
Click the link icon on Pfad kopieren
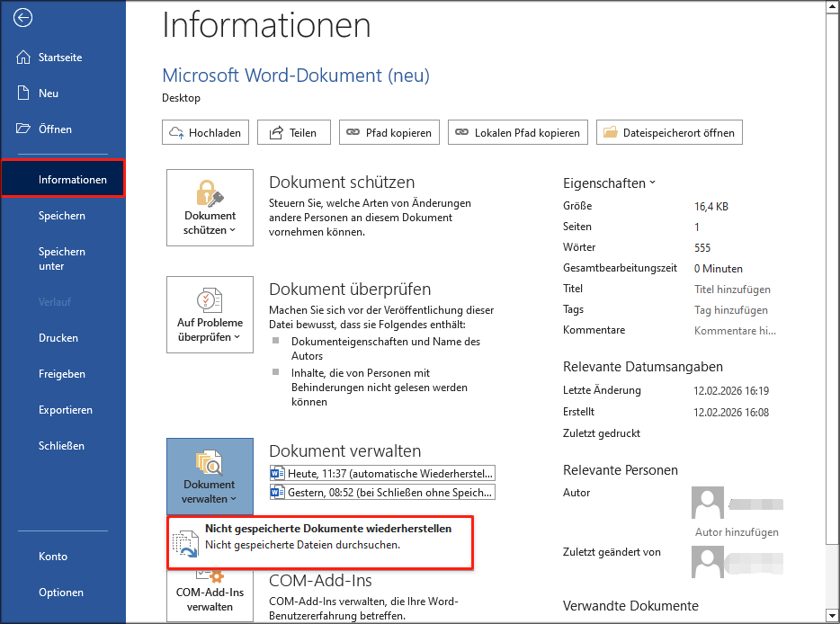click(x=353, y=132)
